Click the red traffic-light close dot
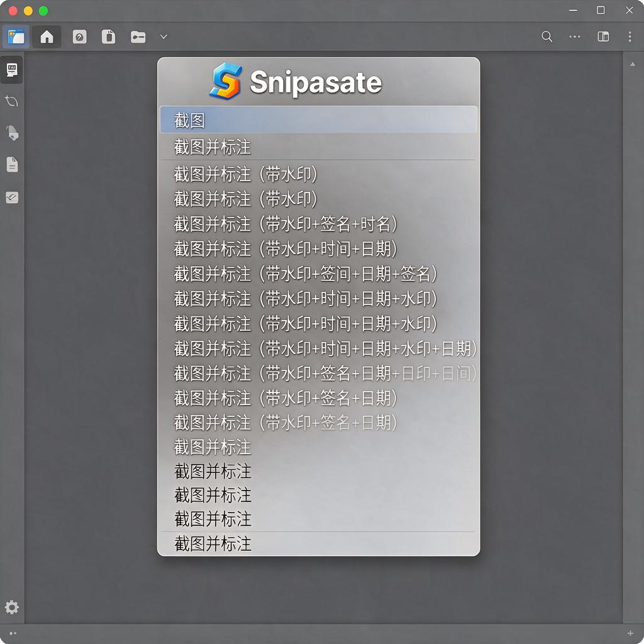The height and width of the screenshot is (644, 644). [x=13, y=11]
